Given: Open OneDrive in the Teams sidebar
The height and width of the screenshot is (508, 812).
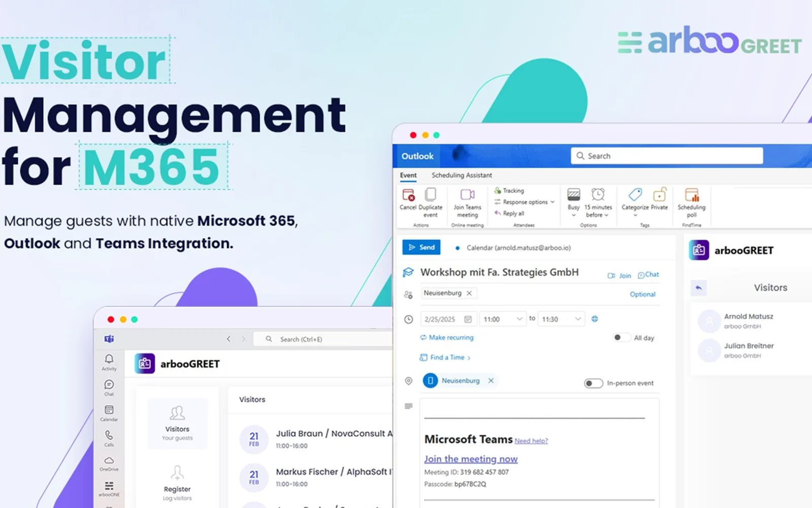Looking at the screenshot, I should 109,463.
